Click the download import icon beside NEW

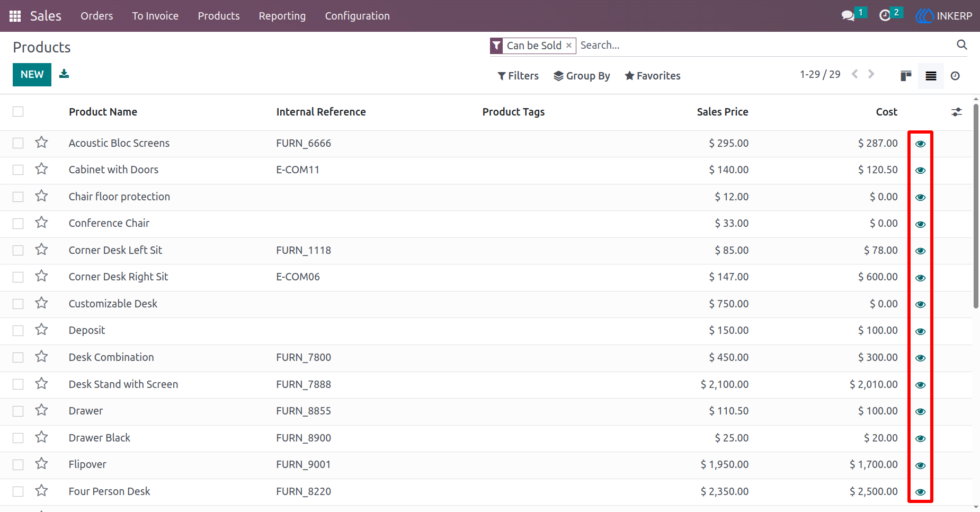point(64,74)
